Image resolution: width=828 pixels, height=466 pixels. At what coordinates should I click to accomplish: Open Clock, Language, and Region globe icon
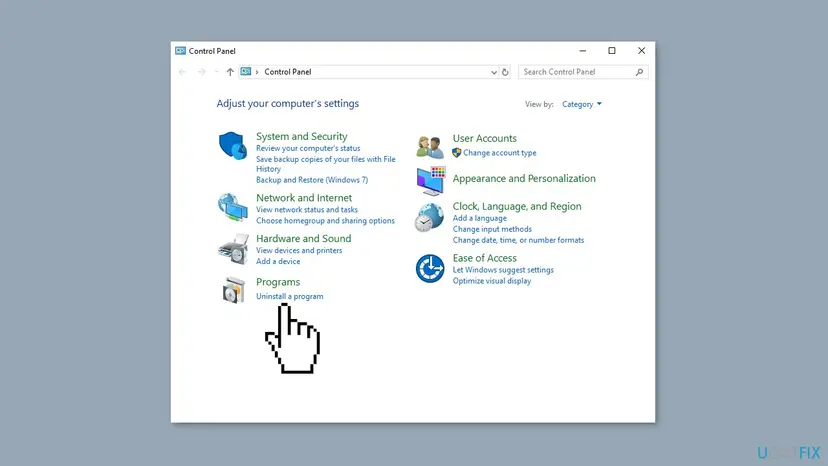point(429,217)
